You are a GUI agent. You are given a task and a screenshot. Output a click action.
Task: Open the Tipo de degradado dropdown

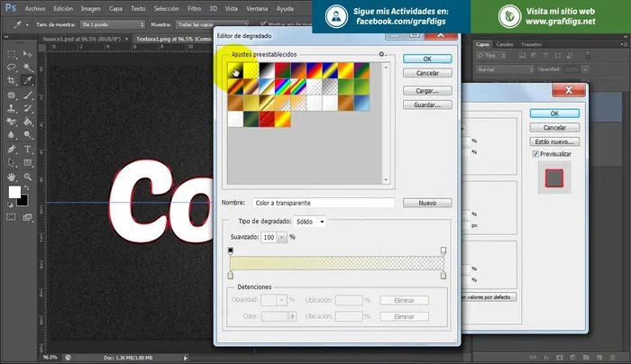click(310, 221)
